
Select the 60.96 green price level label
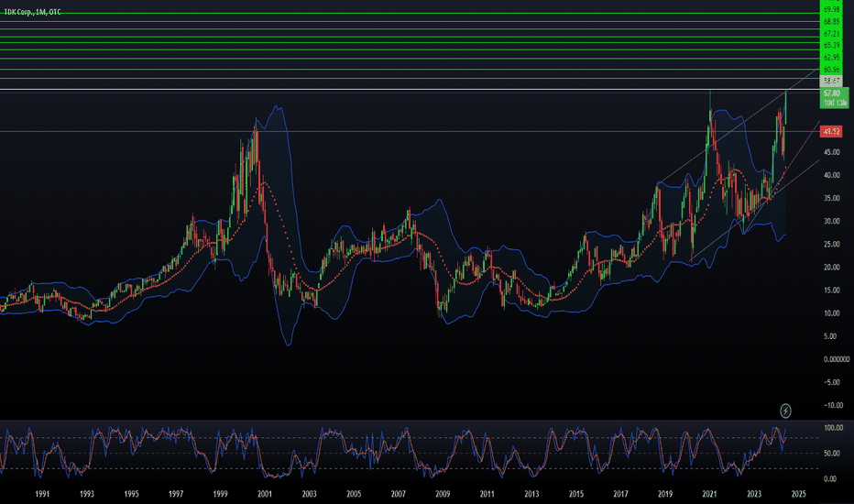[832, 70]
